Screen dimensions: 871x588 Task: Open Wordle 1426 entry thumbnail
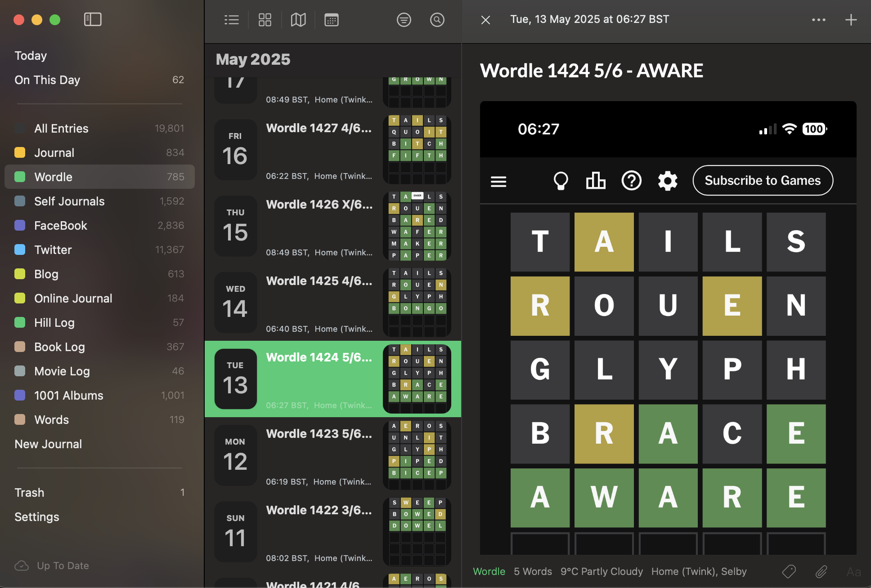(417, 226)
